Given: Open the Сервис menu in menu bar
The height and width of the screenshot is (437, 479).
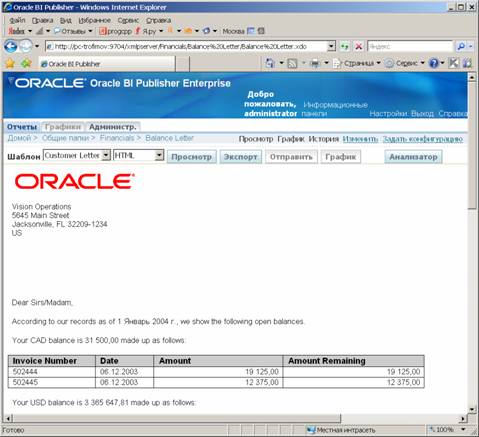Looking at the screenshot, I should tap(128, 20).
